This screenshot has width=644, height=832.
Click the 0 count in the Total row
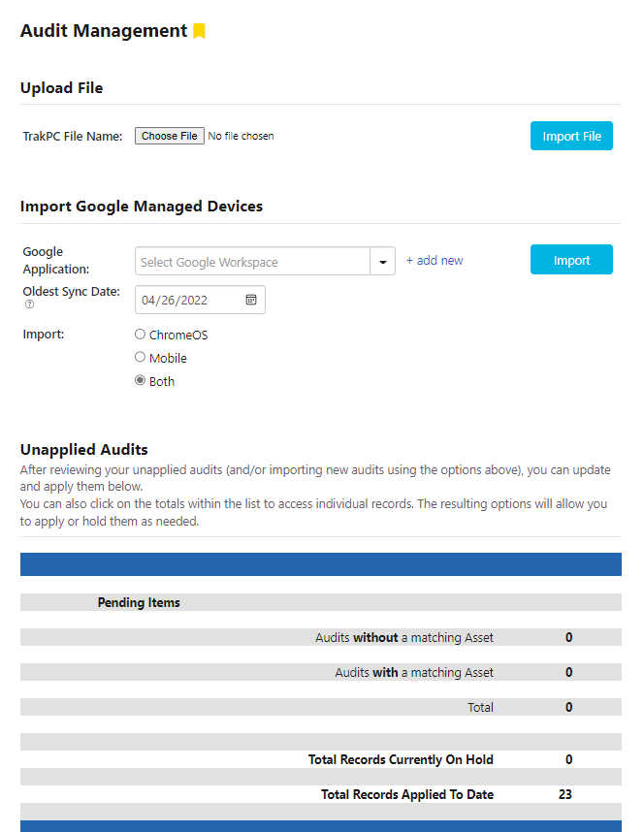tap(568, 707)
